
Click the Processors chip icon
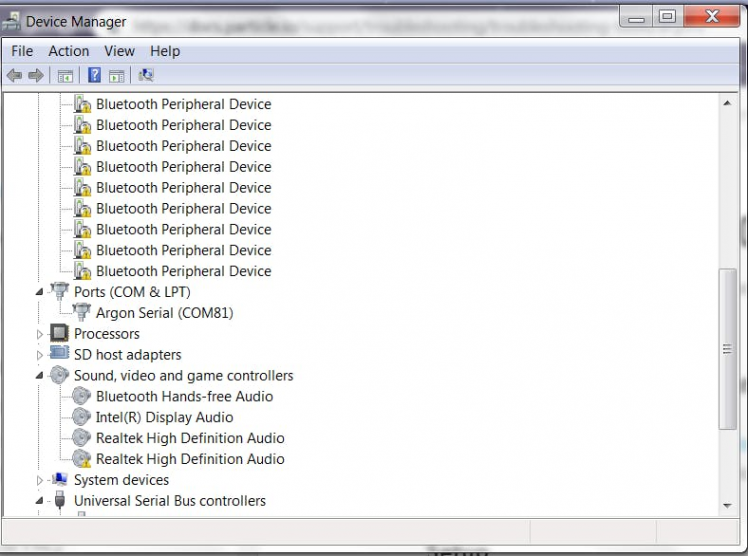click(x=59, y=333)
